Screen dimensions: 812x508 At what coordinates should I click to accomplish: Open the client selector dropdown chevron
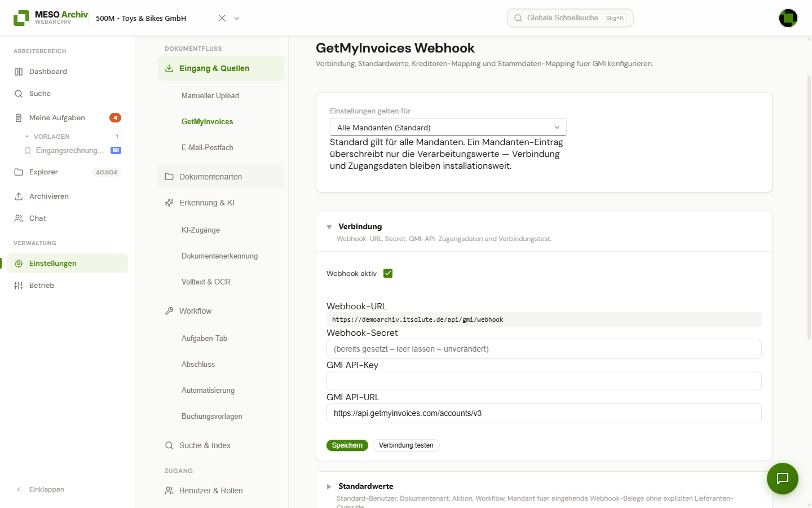pos(237,18)
